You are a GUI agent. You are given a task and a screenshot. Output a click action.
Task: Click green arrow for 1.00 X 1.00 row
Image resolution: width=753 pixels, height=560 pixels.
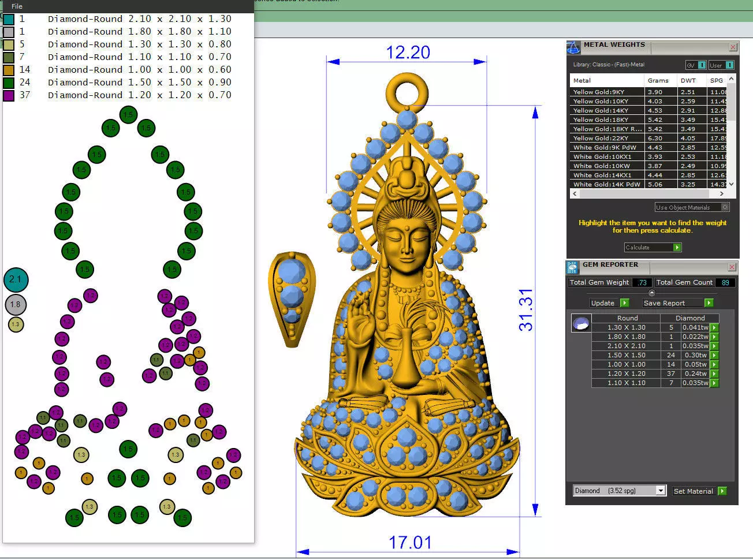(x=714, y=365)
